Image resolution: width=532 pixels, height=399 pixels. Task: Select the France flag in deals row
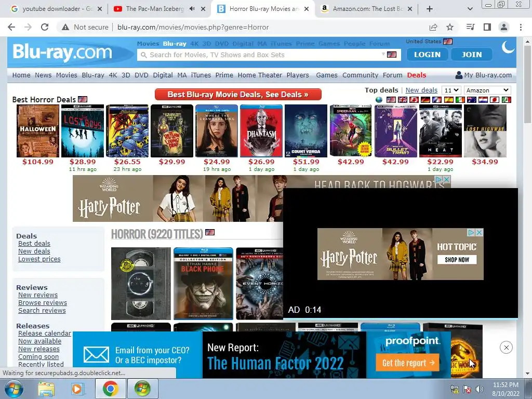(437, 100)
